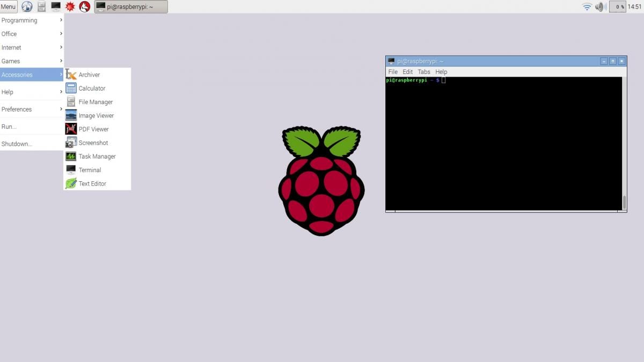Screen dimensions: 644x362
Task: Click the terminal window scrollbar
Action: 623,204
